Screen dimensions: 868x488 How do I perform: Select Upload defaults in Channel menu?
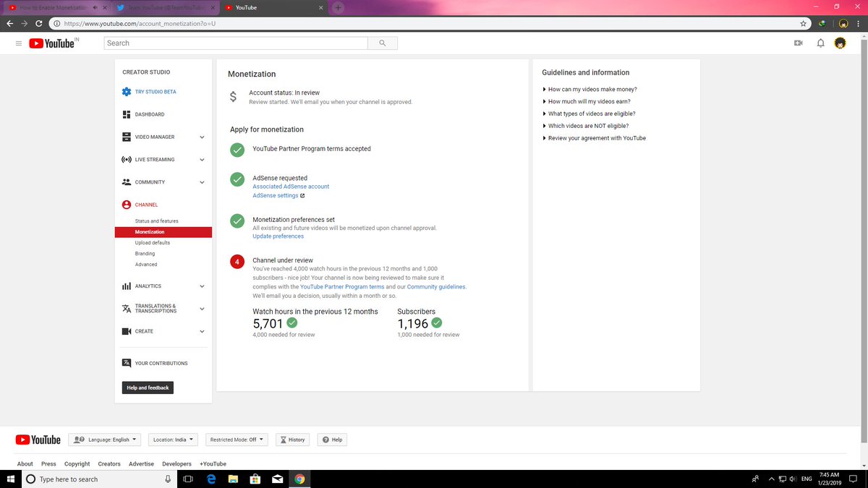click(153, 243)
